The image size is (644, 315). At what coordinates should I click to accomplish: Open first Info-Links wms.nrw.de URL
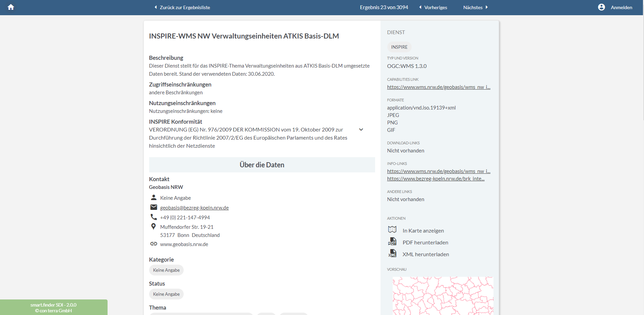click(439, 171)
